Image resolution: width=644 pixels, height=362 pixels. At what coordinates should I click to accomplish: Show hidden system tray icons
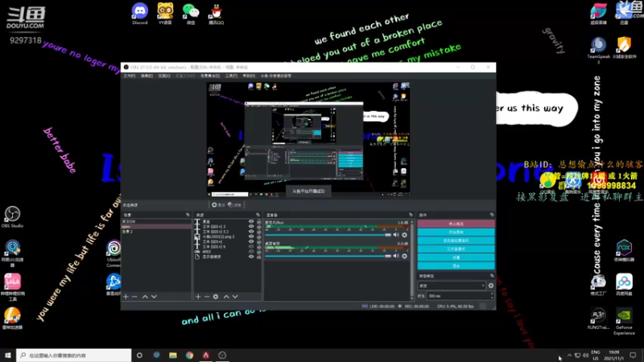point(569,355)
